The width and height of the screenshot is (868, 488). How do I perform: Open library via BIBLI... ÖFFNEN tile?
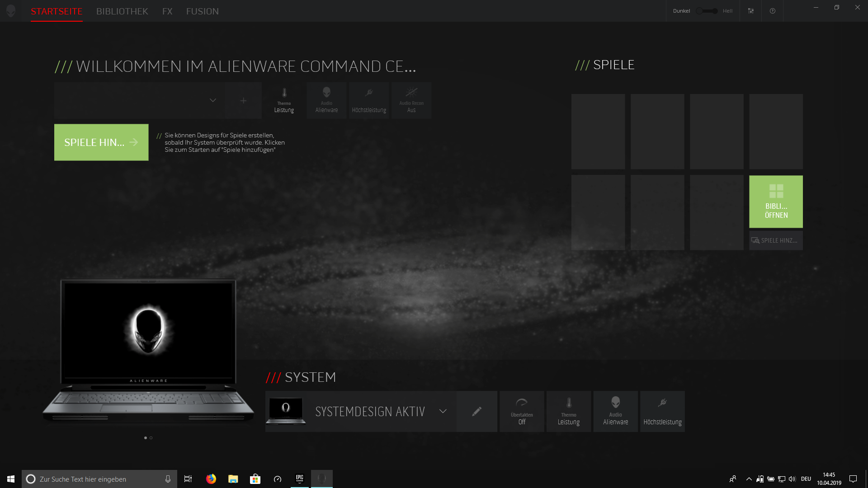[776, 202]
